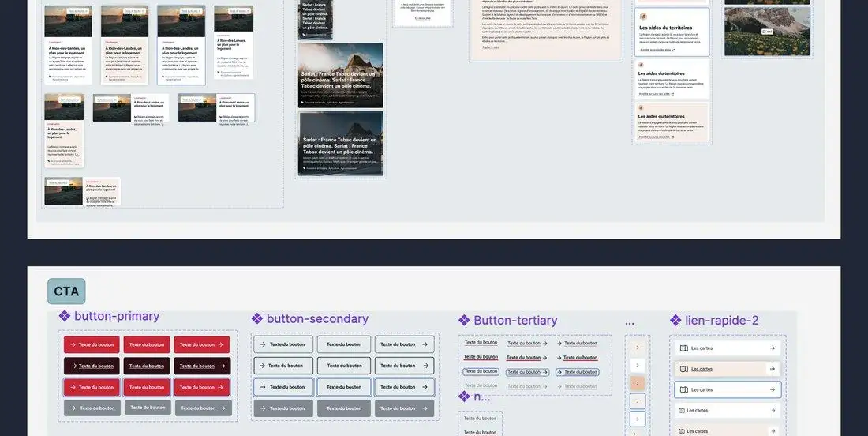Click red-underlined tertiary link with trailing arrow
The image size is (868, 436).
(527, 358)
